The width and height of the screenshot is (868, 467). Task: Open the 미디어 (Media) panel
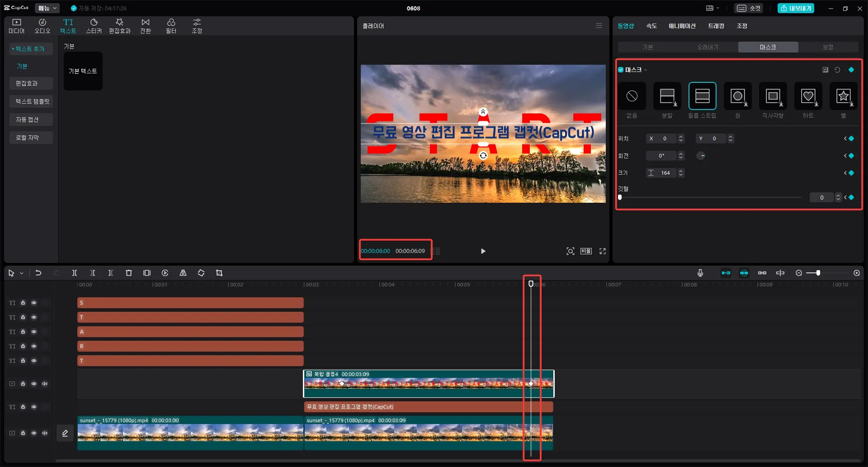[x=17, y=26]
